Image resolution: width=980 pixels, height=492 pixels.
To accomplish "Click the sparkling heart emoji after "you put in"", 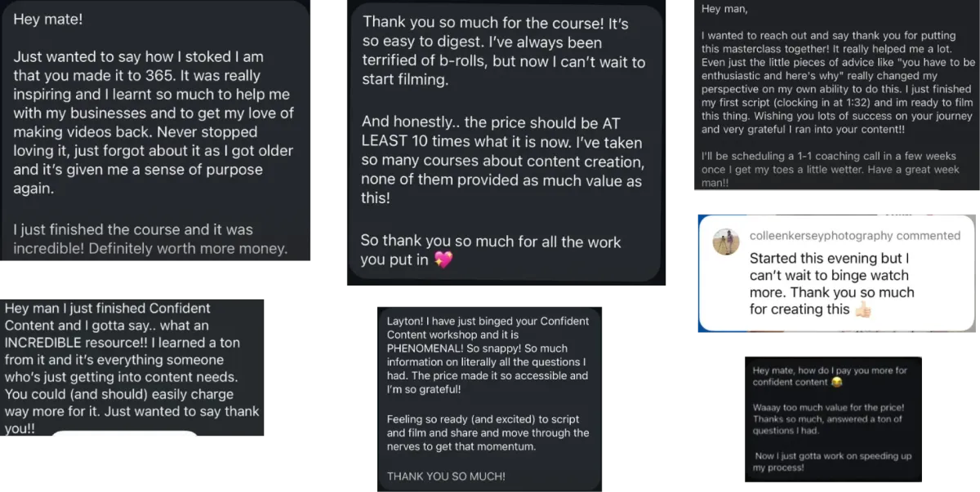I will point(443,259).
